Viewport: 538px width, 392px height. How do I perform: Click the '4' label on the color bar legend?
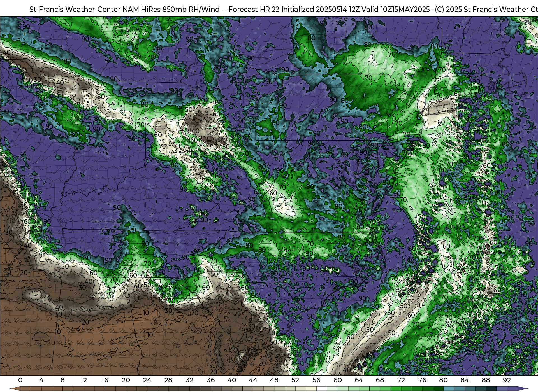pyautogui.click(x=41, y=380)
